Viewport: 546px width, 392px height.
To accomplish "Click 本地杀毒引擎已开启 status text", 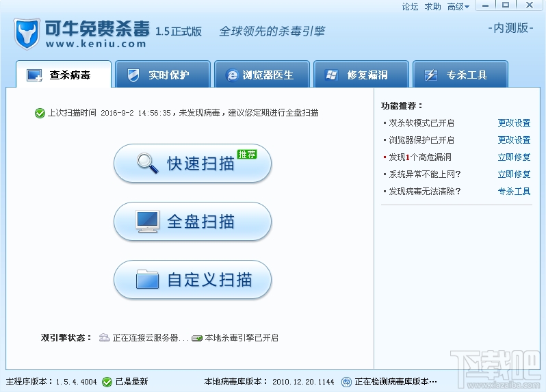I will [x=242, y=338].
